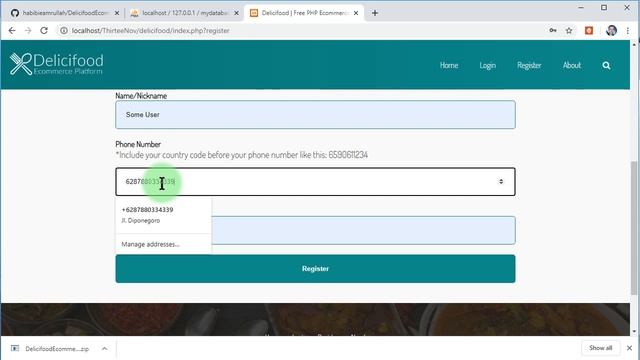Open the Chrome profile avatar

pyautogui.click(x=611, y=31)
